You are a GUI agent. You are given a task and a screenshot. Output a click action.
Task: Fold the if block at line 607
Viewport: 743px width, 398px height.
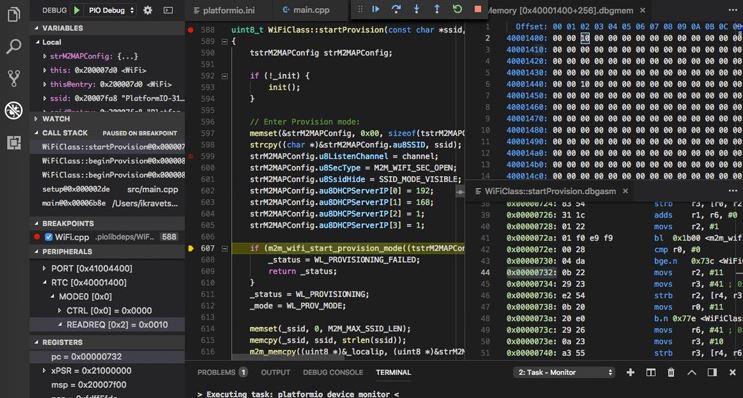[224, 248]
